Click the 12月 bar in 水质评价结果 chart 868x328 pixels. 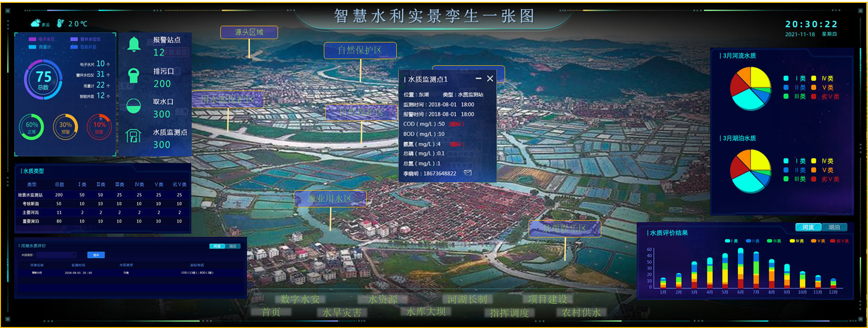click(x=833, y=283)
